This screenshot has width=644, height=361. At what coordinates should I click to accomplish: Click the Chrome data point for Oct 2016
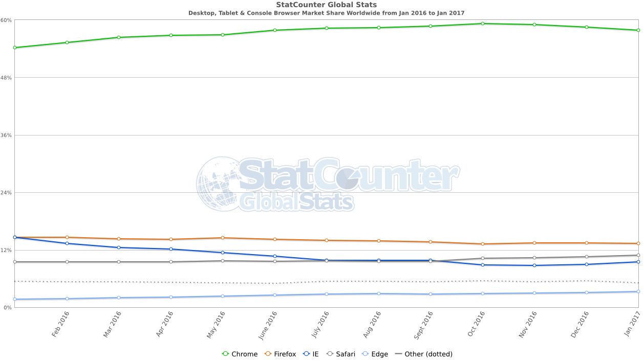click(483, 24)
